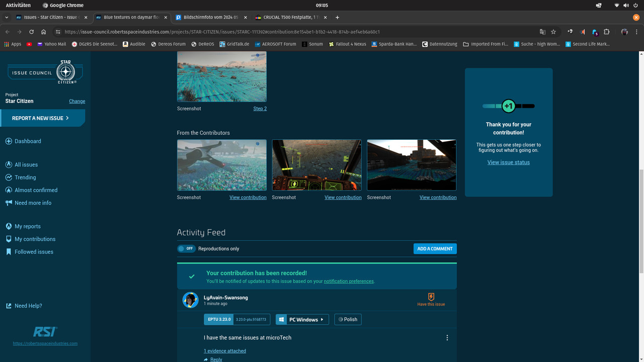Click the Issue Council Star Citizen logo
The image size is (644, 362).
pos(45,72)
